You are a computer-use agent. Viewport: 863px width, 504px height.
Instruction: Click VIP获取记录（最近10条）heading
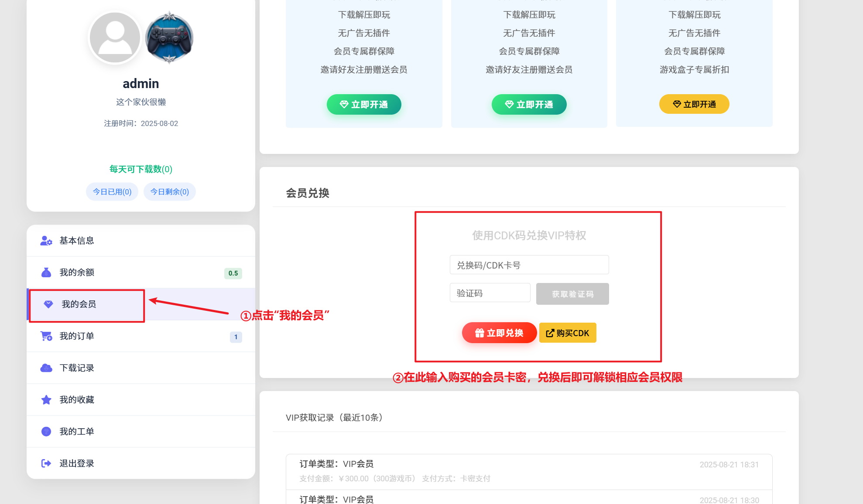pyautogui.click(x=334, y=418)
